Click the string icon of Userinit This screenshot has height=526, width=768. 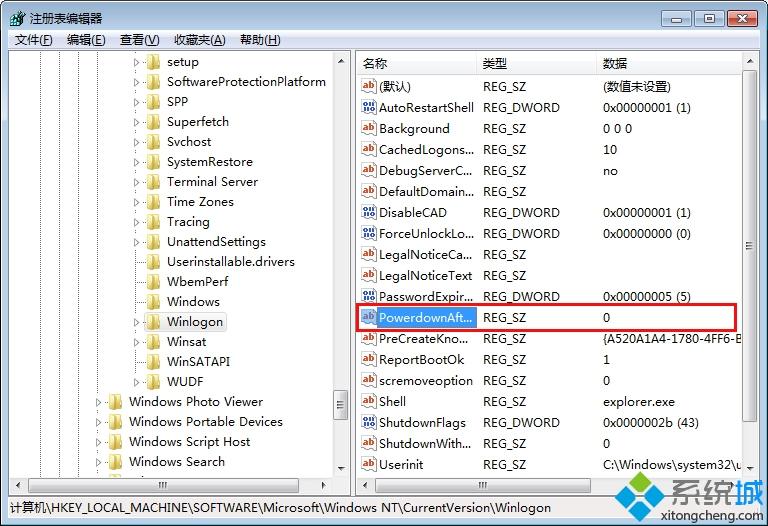pos(368,464)
